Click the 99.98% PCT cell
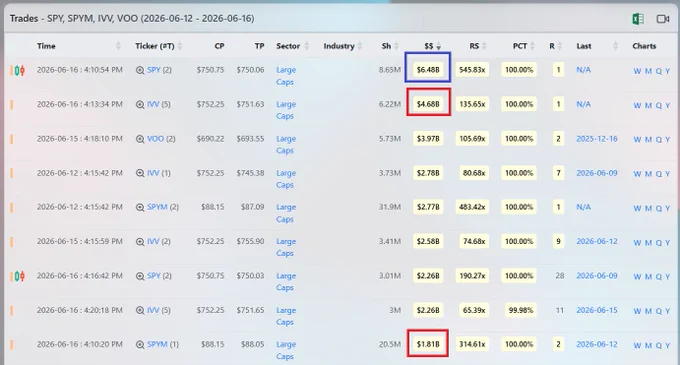Screen dimensions: 680x365 coord(521,310)
